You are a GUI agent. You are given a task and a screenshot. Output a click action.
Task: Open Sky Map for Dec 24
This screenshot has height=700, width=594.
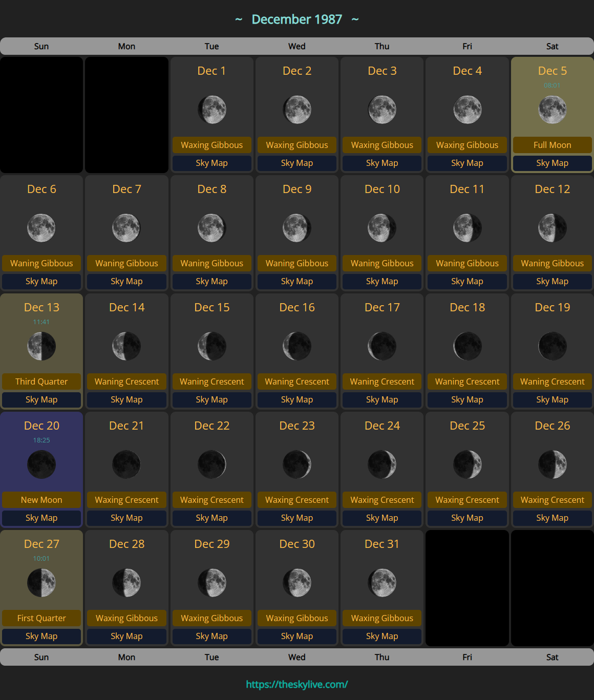(382, 518)
